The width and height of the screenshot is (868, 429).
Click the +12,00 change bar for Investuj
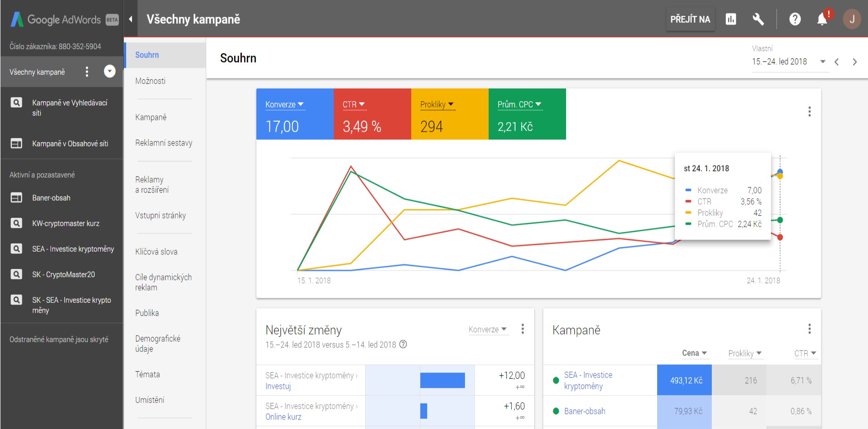pos(443,380)
